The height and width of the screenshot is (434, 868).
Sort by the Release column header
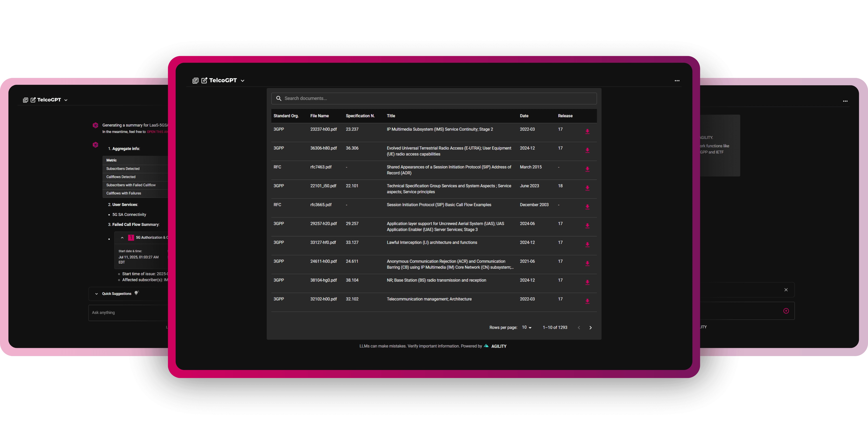[x=565, y=116]
